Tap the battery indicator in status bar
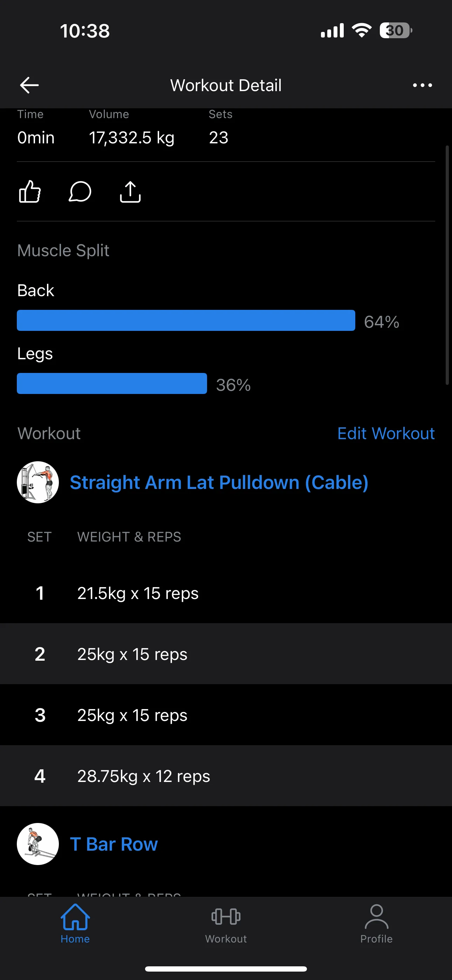This screenshot has height=980, width=452. [395, 30]
